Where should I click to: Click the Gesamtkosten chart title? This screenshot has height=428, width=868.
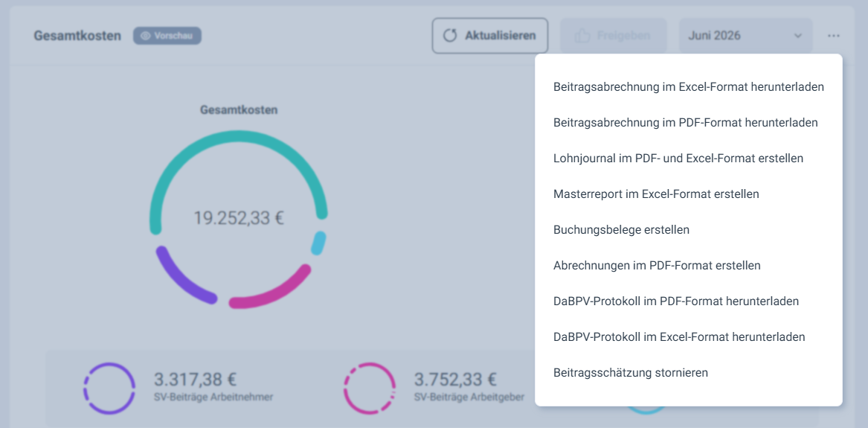tap(239, 110)
